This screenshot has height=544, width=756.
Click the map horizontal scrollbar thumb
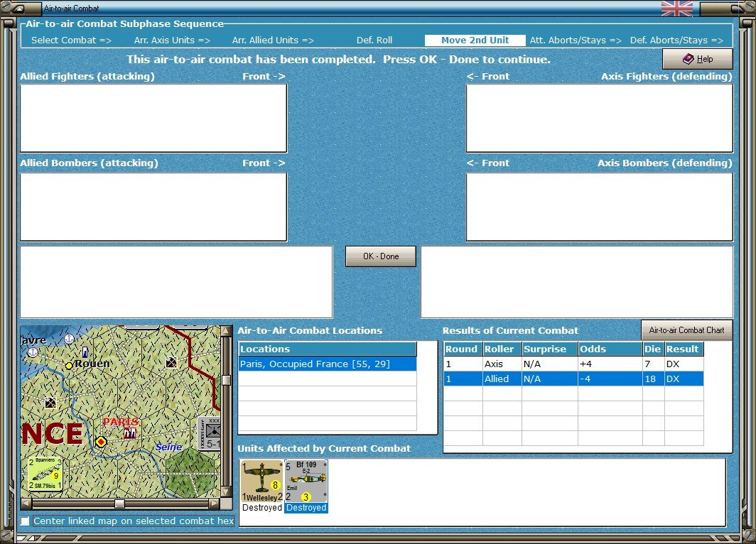pyautogui.click(x=119, y=504)
